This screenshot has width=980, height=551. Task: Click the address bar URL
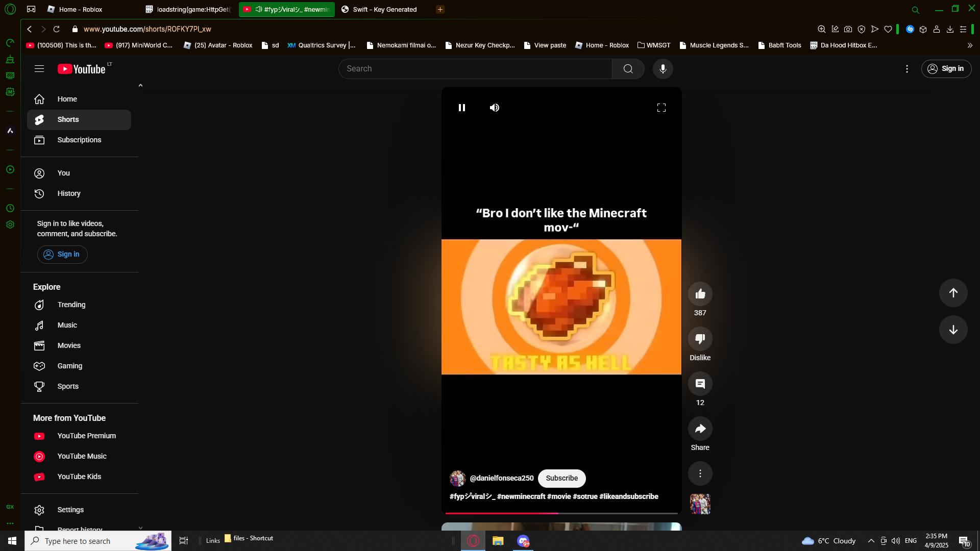tap(147, 30)
